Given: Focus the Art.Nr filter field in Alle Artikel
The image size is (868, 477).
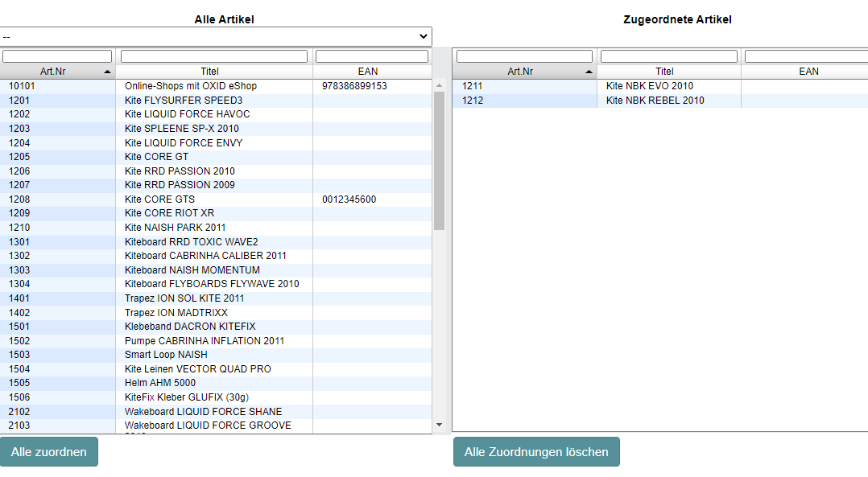Looking at the screenshot, I should tap(57, 56).
